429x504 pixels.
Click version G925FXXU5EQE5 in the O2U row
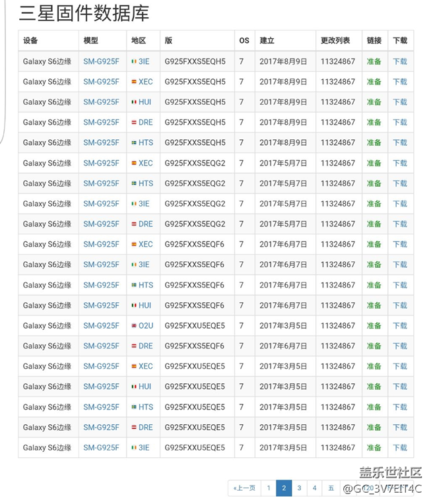(x=195, y=326)
